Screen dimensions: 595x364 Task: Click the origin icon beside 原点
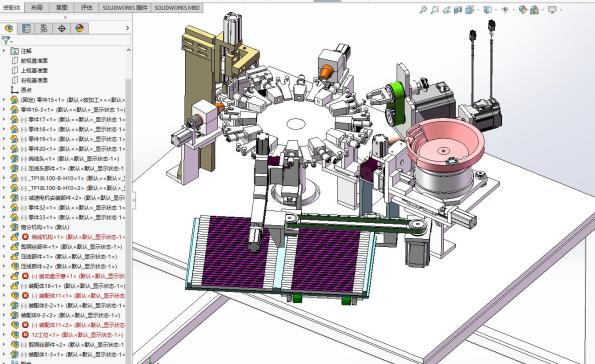[15, 90]
